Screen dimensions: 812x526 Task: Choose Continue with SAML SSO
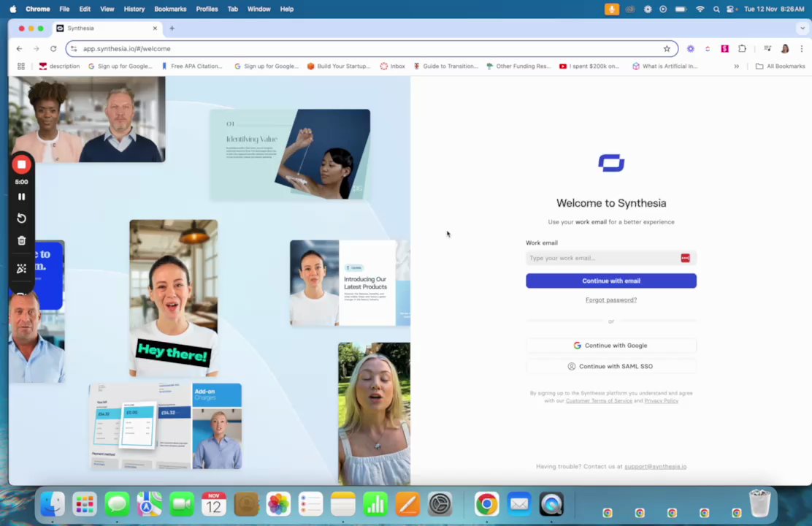(x=611, y=367)
